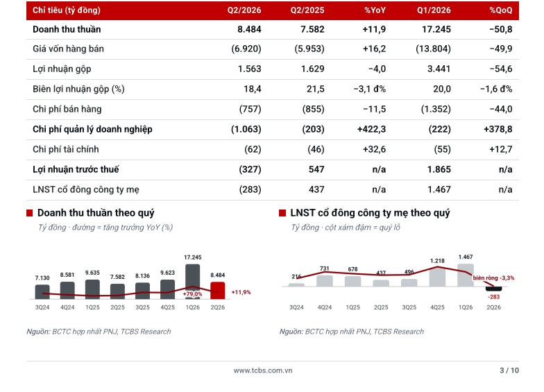Image resolution: width=544 pixels, height=392 pixels.
Task: Click the (13.804) cost of goods value
Action: (x=433, y=49)
